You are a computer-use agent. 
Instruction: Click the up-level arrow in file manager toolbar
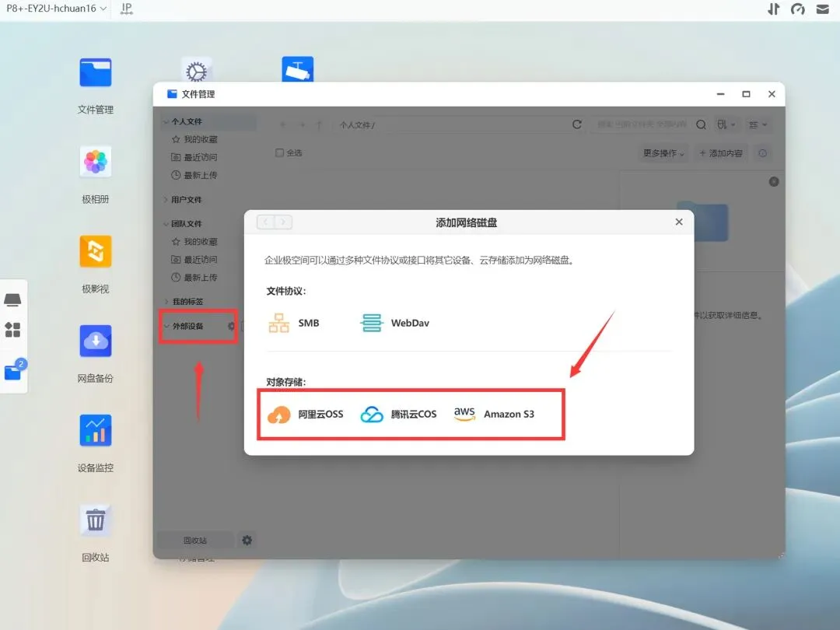pos(320,124)
